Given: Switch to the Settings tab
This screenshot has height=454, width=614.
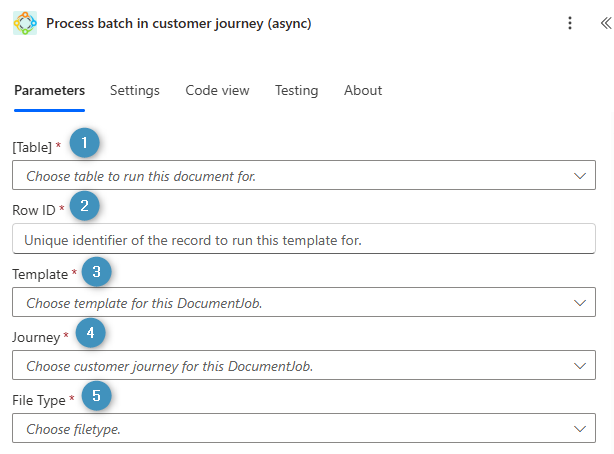Looking at the screenshot, I should pos(135,90).
